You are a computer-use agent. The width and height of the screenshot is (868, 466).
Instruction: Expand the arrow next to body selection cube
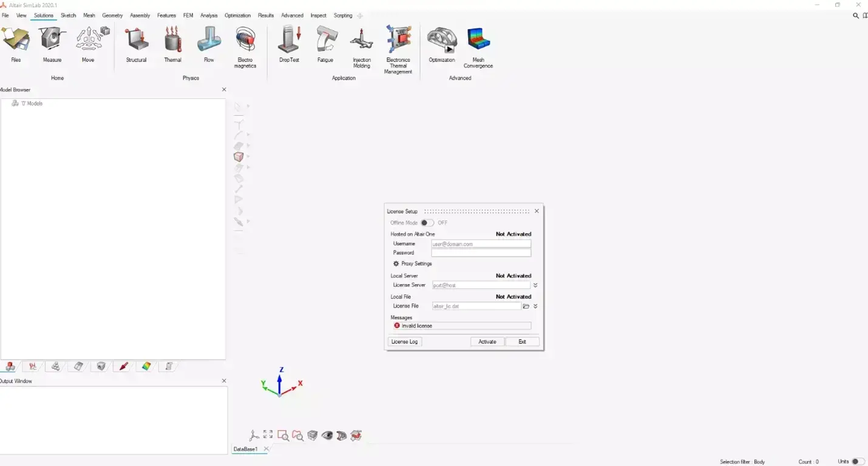tap(248, 157)
